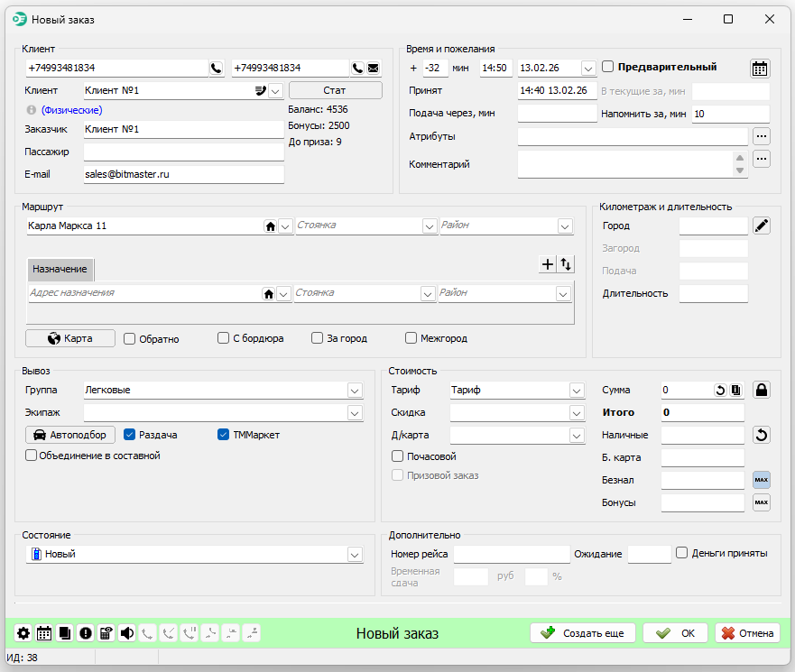The height and width of the screenshot is (672, 795).
Task: Open the calendar icon in Время и пожелания
Action: (760, 68)
